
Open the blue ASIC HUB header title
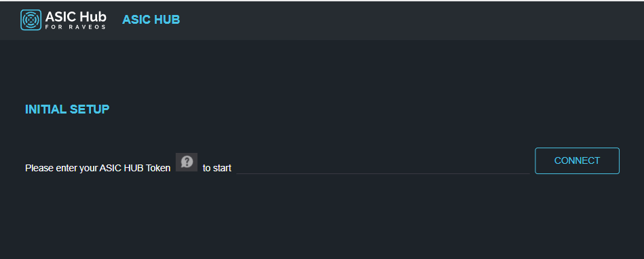click(x=151, y=20)
